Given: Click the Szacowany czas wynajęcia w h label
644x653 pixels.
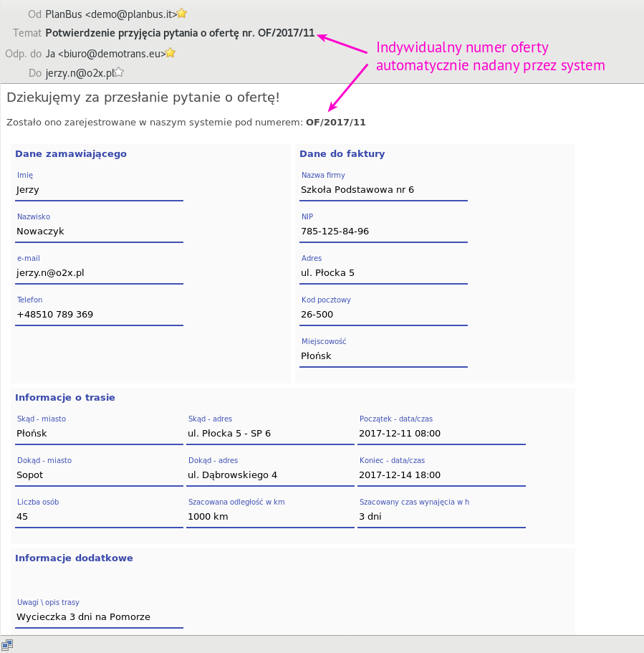Looking at the screenshot, I should click(414, 502).
